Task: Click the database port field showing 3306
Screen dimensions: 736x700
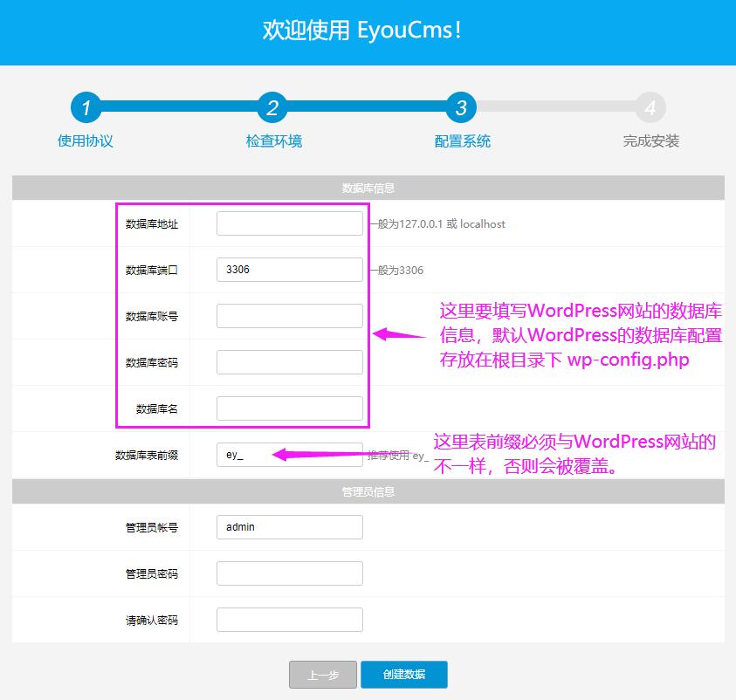Action: pyautogui.click(x=290, y=270)
